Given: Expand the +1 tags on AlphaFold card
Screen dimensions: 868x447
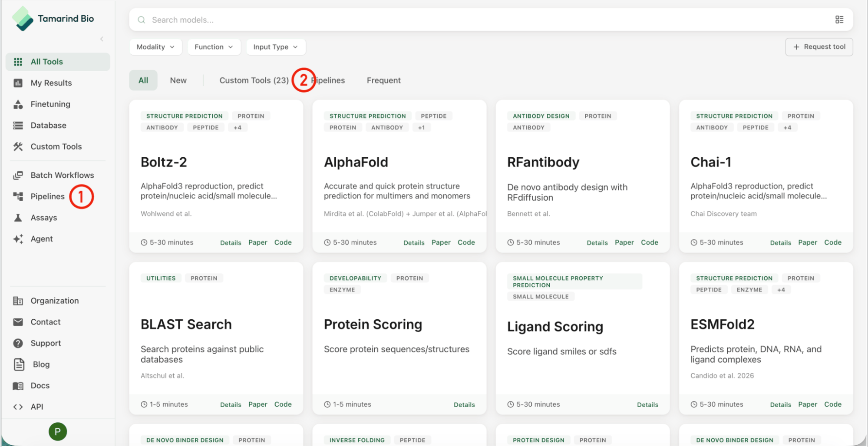Looking at the screenshot, I should [422, 128].
